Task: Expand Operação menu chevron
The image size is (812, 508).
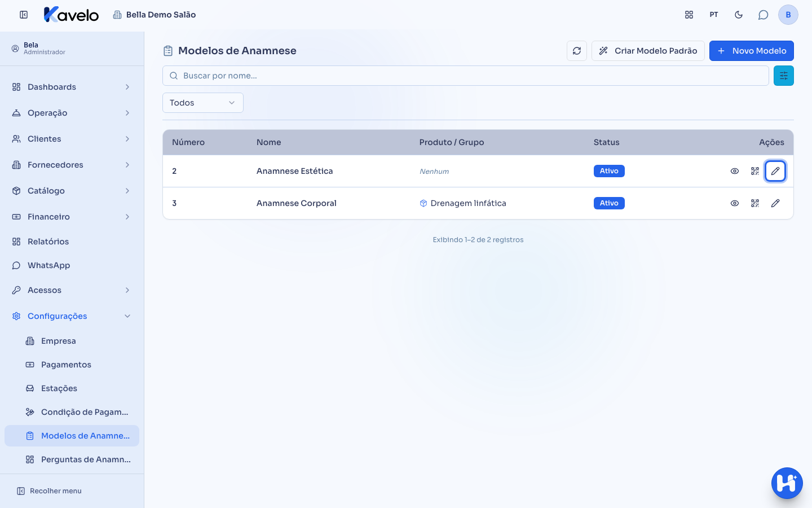Action: 127,113
